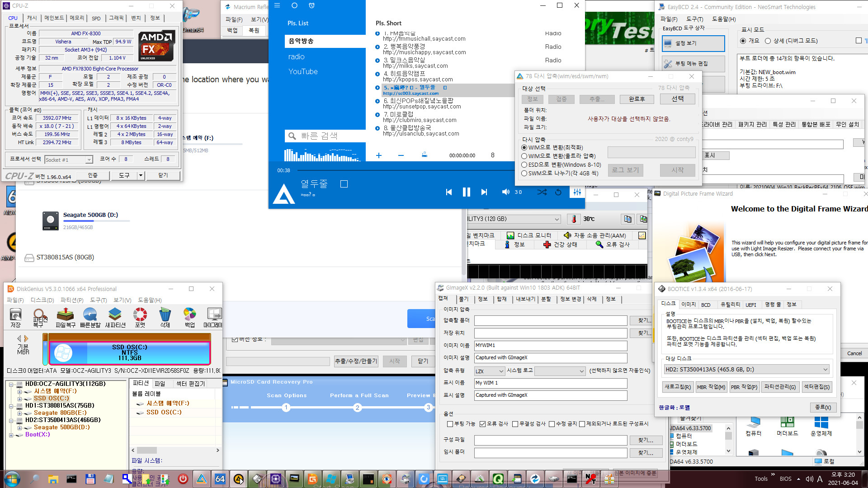Image resolution: width=868 pixels, height=488 pixels.
Task: Open BOOTICE target disk HD2 dropdown
Action: [746, 370]
